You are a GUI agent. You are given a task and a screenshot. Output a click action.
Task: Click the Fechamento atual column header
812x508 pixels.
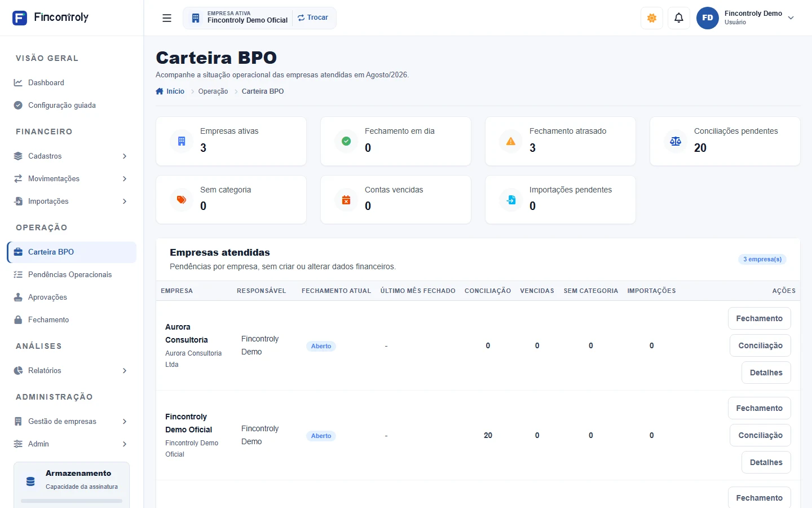point(336,291)
